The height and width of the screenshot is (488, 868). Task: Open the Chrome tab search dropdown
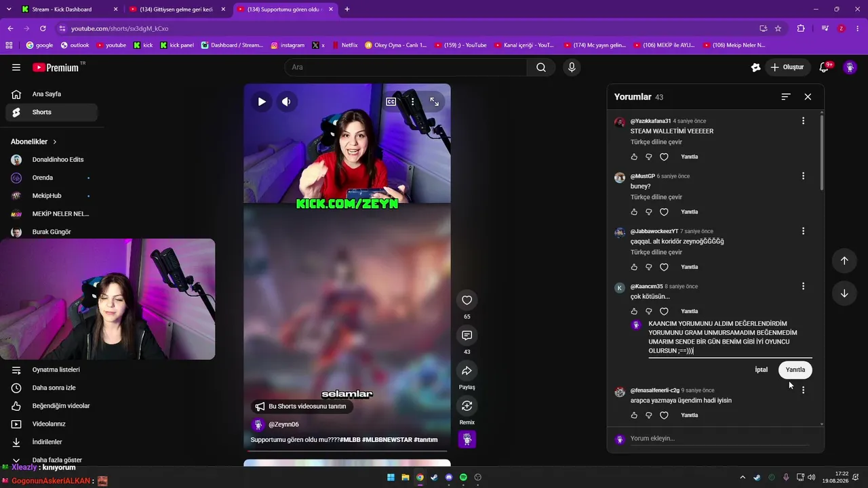(9, 9)
